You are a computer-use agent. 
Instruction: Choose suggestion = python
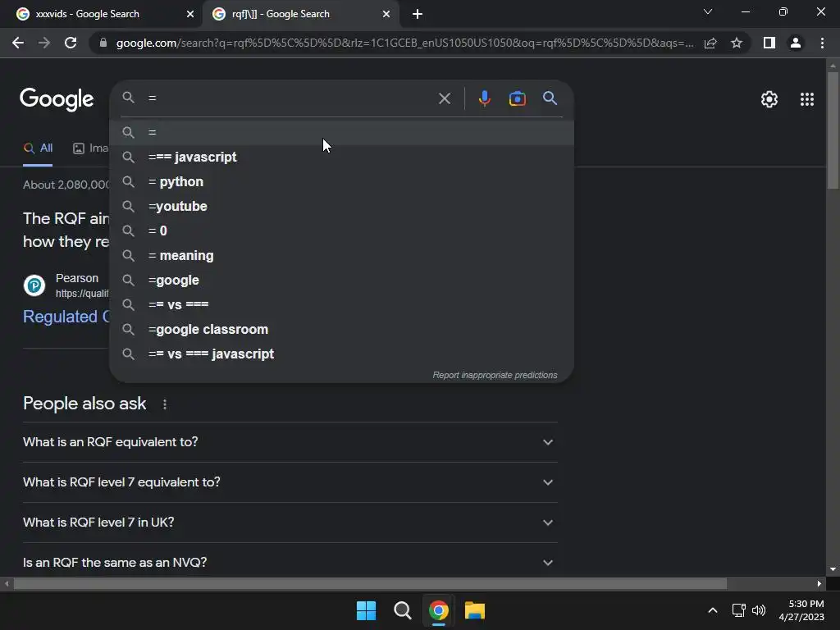[341, 181]
